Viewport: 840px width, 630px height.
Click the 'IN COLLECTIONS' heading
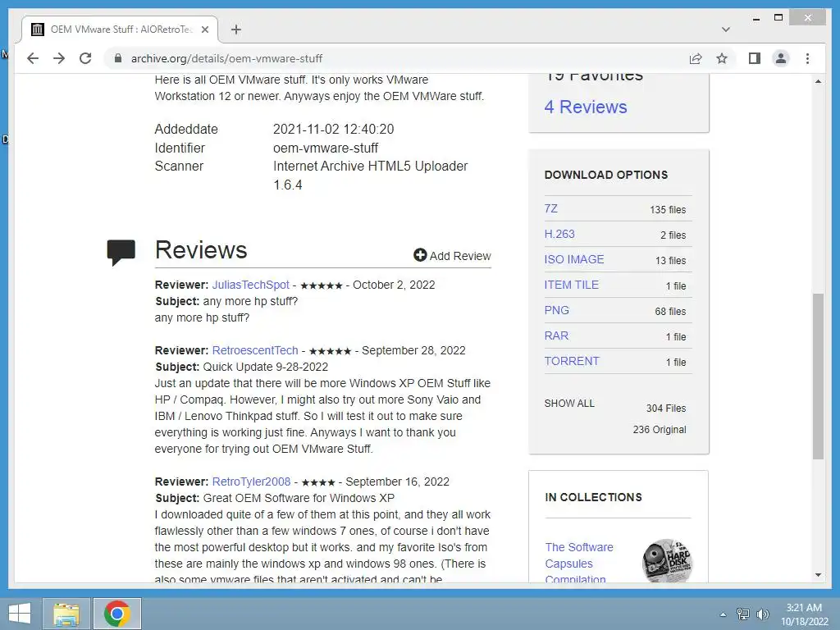594,497
